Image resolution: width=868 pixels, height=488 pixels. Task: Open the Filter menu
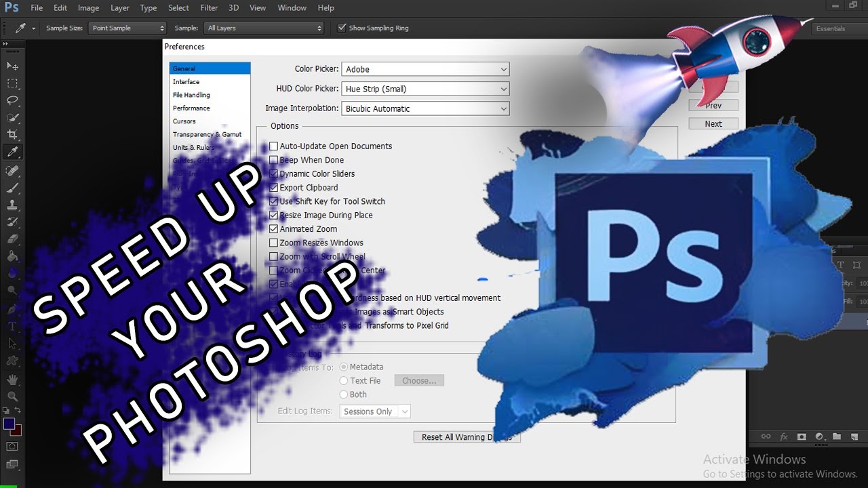(209, 8)
